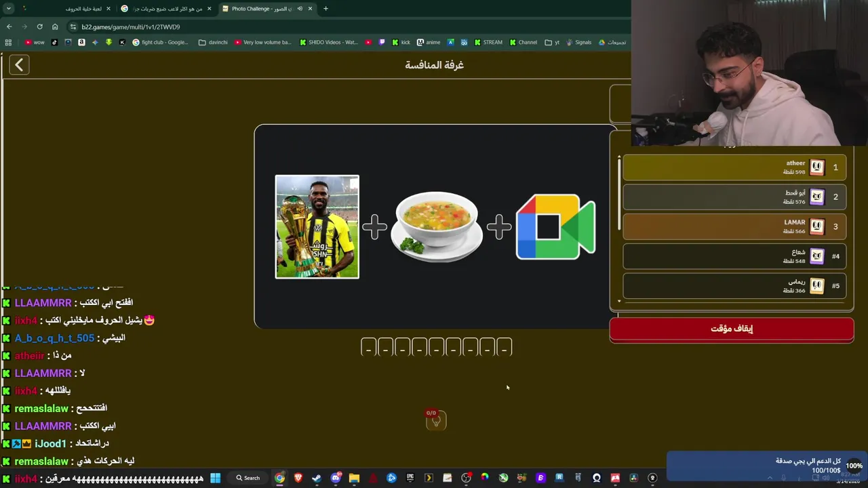
Task: Open the 'wow' YouTube bookmark
Action: (35, 42)
